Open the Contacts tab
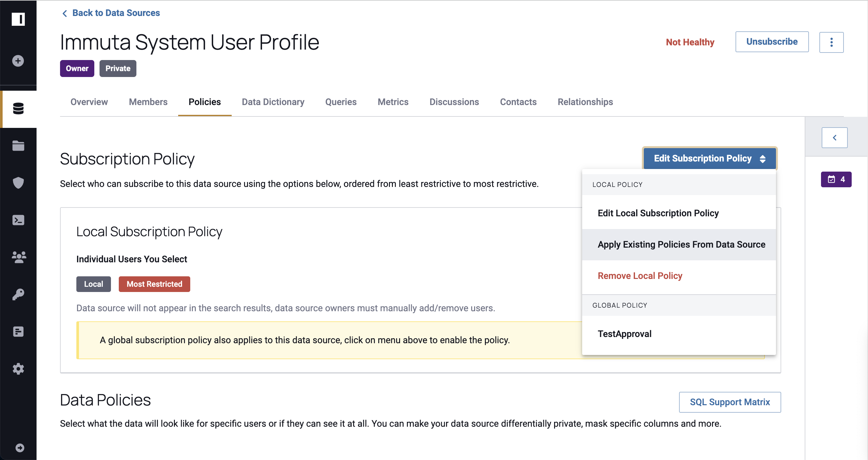This screenshot has width=868, height=460. [x=518, y=102]
